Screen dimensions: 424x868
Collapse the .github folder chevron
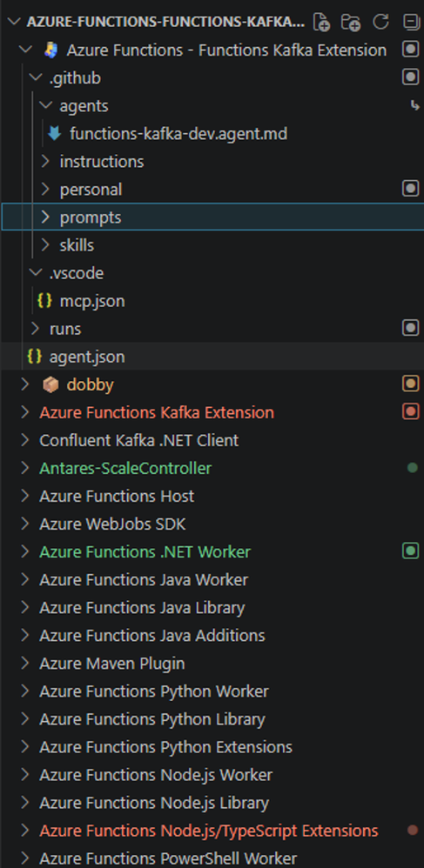tap(36, 78)
